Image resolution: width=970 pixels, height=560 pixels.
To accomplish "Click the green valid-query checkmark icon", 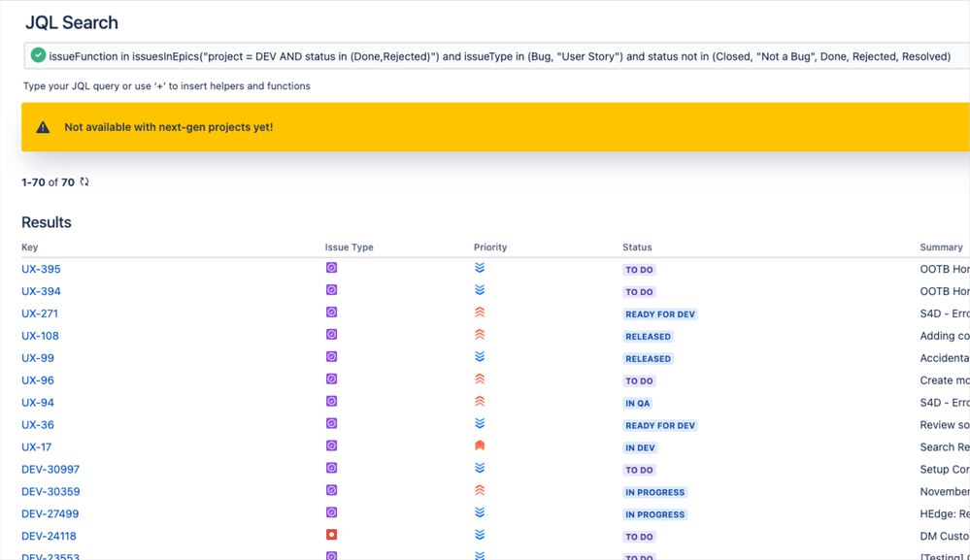I will point(39,55).
